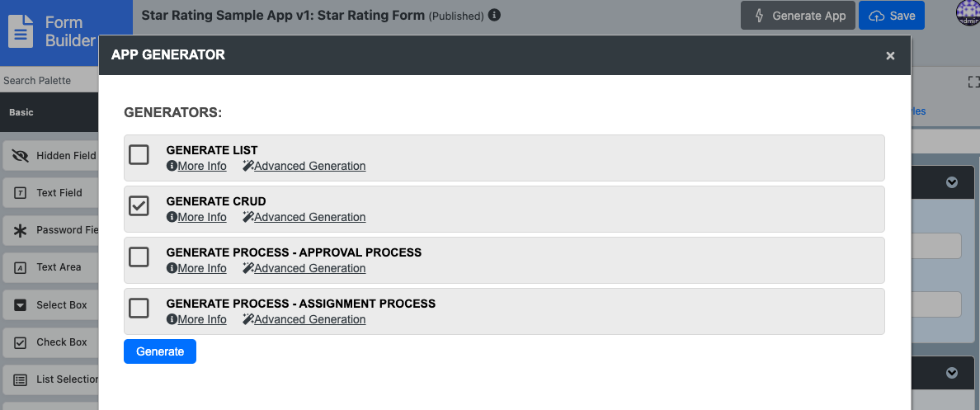Click the Form Builder logo icon
980x410 pixels.
22,31
